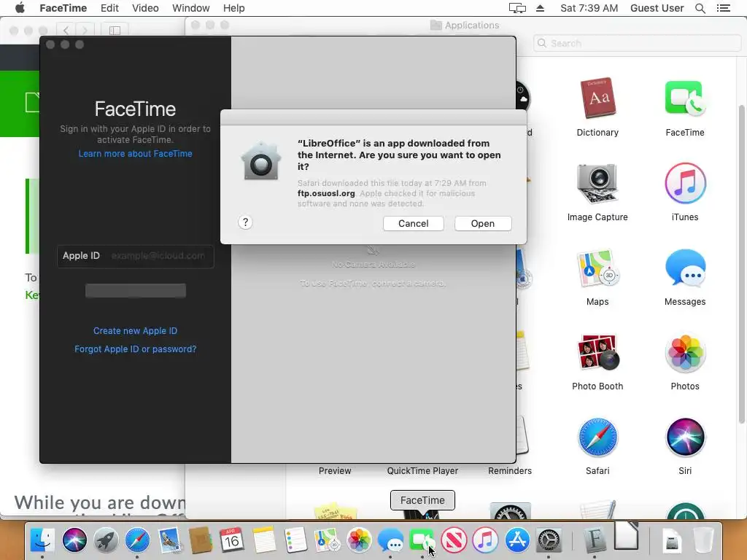
Task: Open Contacts book in the Dock
Action: coord(201,540)
